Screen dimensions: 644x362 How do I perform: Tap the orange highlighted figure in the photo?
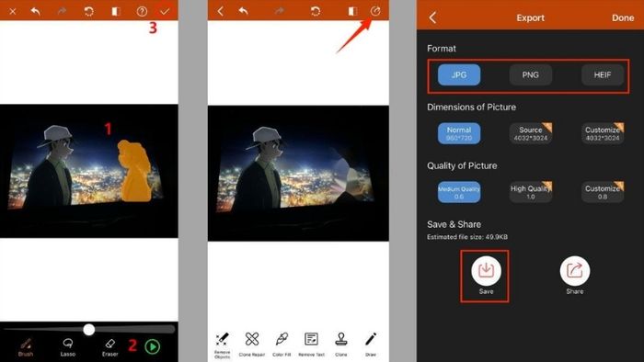coord(134,171)
